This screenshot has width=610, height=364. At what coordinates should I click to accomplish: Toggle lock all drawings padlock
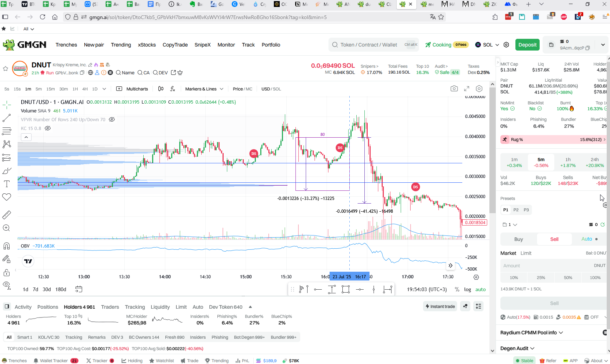pos(7,272)
